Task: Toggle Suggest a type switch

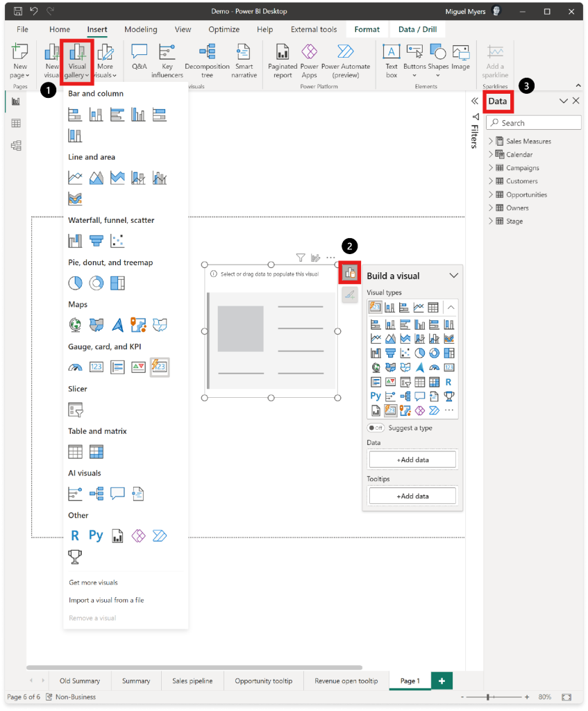Action: pos(376,428)
